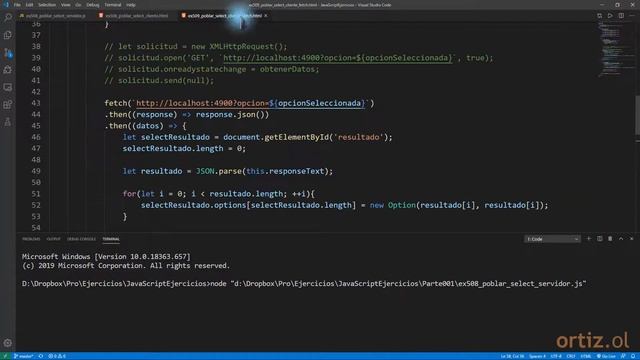Image resolution: width=640 pixels, height=360 pixels.
Task: Open the Selection menu
Action: point(47,5)
